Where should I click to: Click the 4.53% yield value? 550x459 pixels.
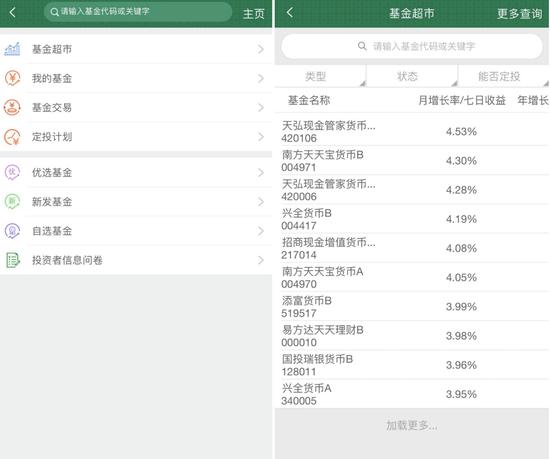(x=461, y=132)
